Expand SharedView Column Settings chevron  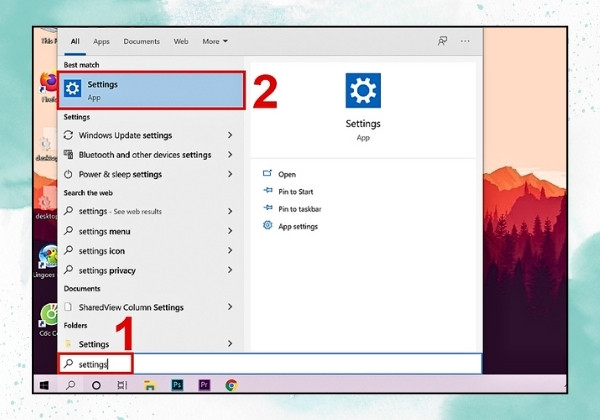point(230,307)
